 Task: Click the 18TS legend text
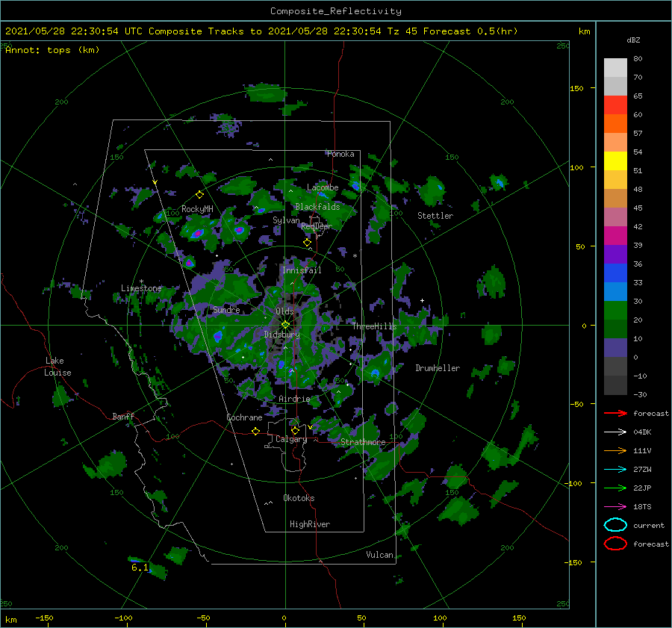pyautogui.click(x=642, y=507)
